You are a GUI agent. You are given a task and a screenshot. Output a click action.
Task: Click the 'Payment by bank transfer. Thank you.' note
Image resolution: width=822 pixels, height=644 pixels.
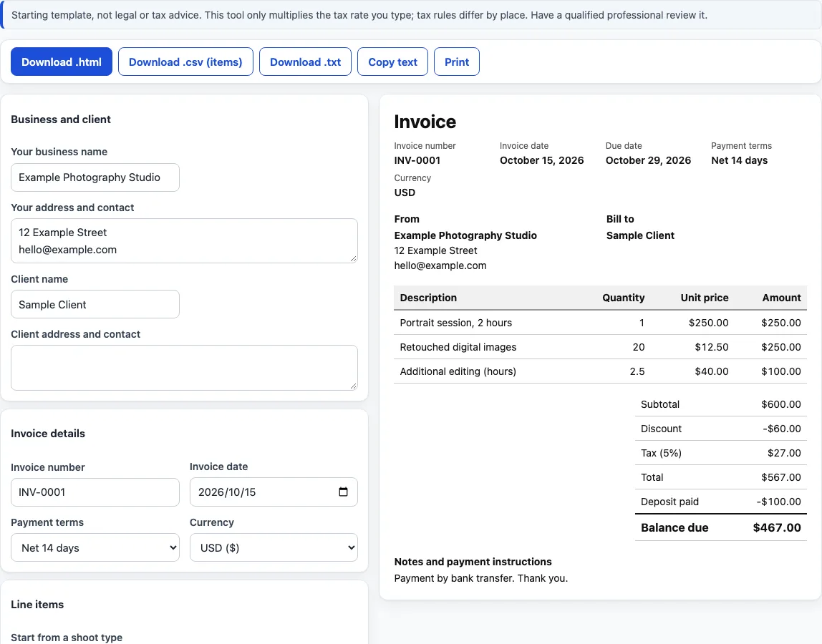[480, 578]
